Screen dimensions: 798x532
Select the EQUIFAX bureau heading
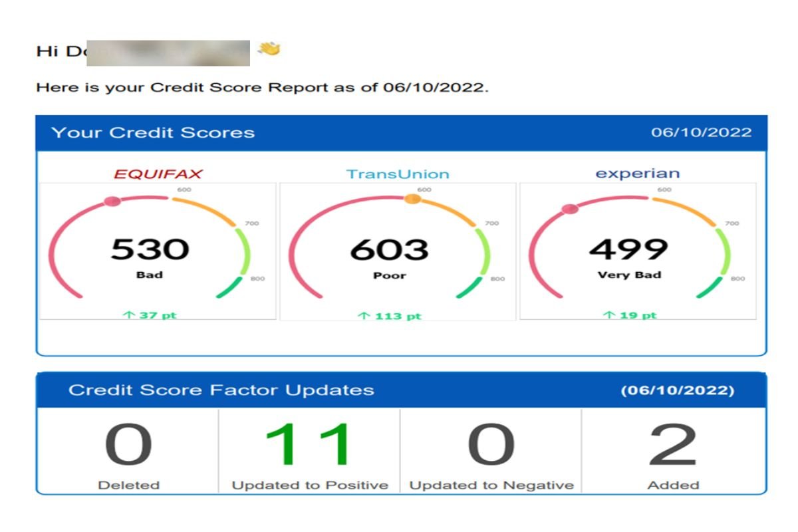(158, 174)
